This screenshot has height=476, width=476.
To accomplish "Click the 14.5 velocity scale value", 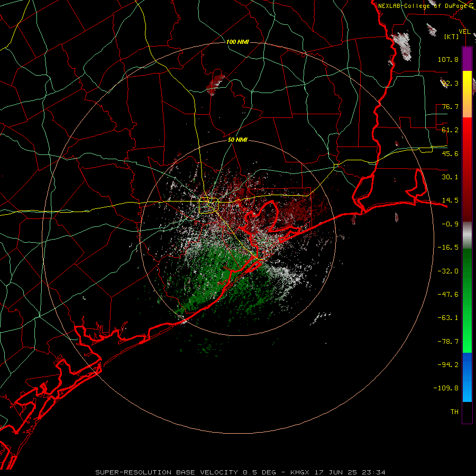I will point(450,200).
